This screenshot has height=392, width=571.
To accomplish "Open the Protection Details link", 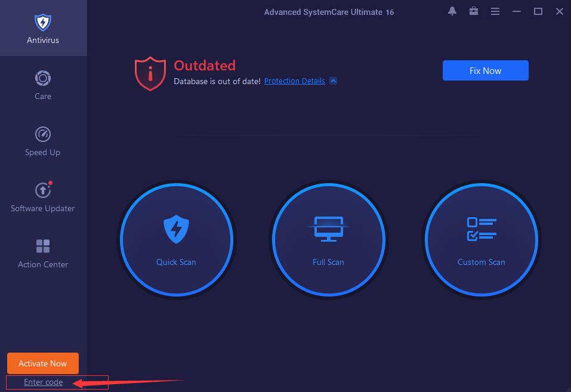I will click(x=294, y=81).
